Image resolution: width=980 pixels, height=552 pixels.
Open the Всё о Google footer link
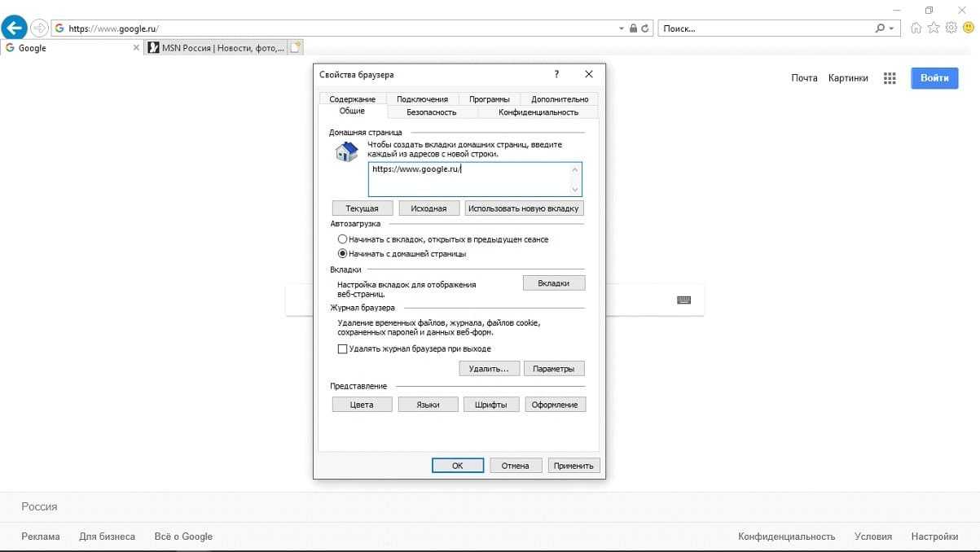[x=183, y=537]
